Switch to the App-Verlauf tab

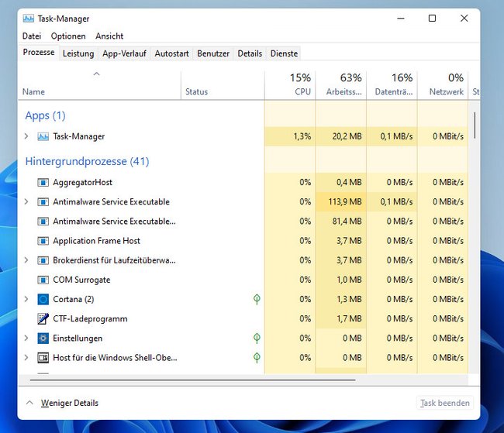pyautogui.click(x=124, y=53)
